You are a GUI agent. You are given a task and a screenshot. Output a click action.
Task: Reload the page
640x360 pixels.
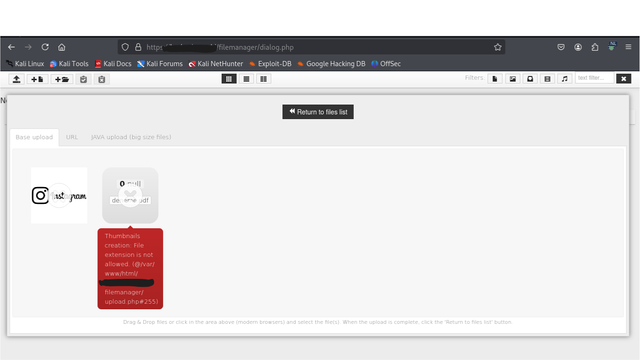tap(45, 47)
